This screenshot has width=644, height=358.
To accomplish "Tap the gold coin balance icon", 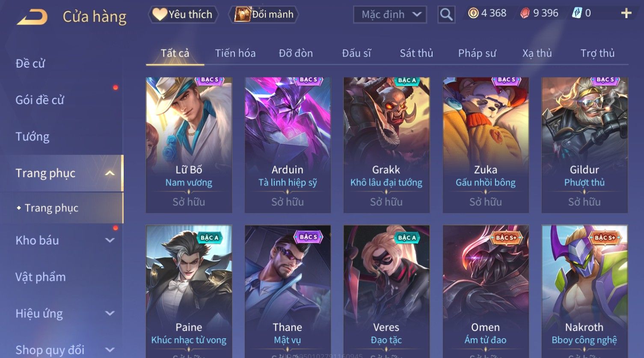I will (x=473, y=13).
